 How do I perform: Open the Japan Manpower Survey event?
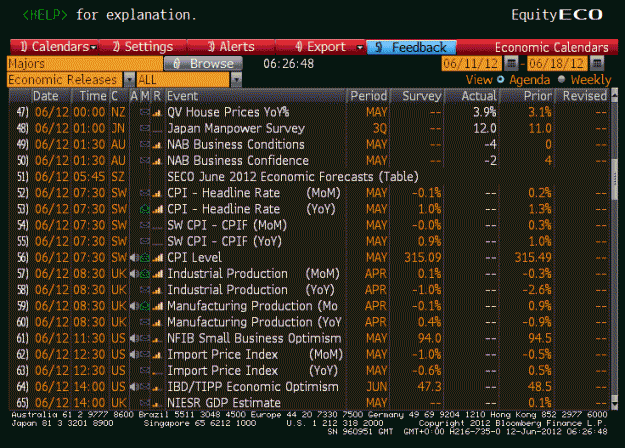click(236, 129)
